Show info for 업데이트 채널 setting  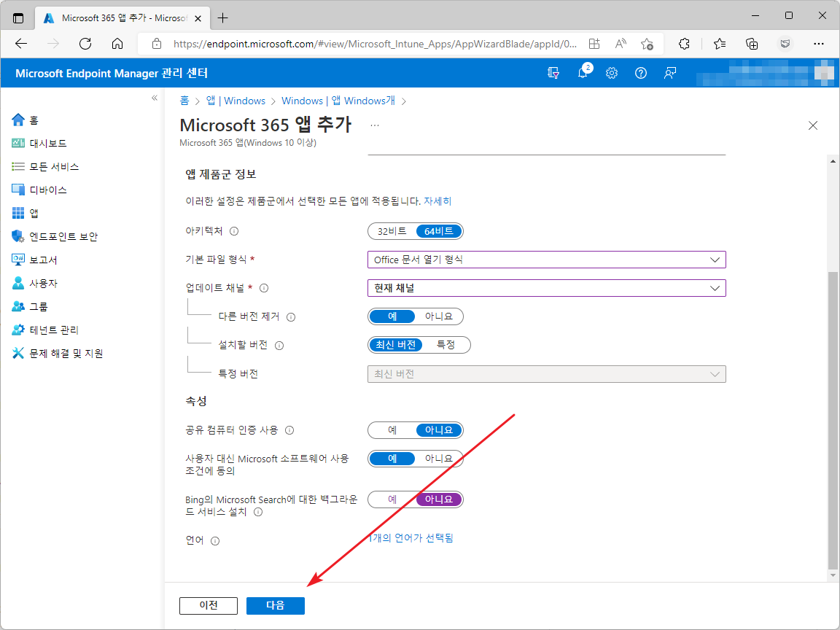(263, 288)
